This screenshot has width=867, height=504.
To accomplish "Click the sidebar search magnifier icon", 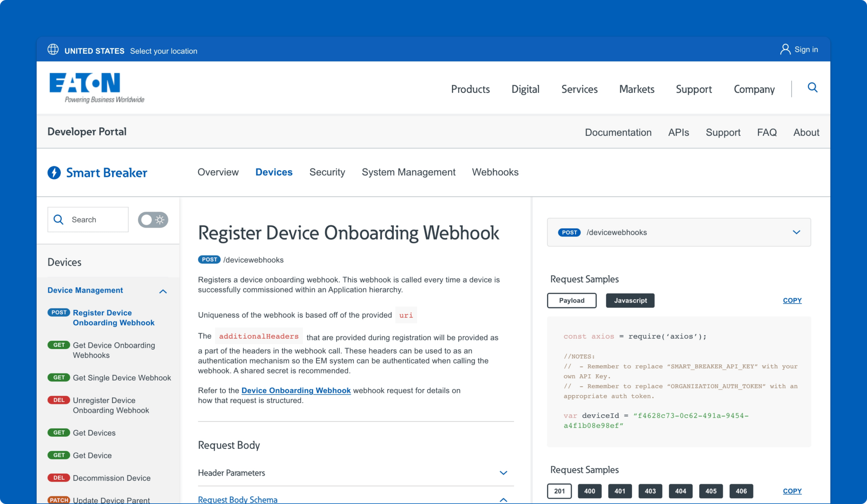I will [x=59, y=220].
